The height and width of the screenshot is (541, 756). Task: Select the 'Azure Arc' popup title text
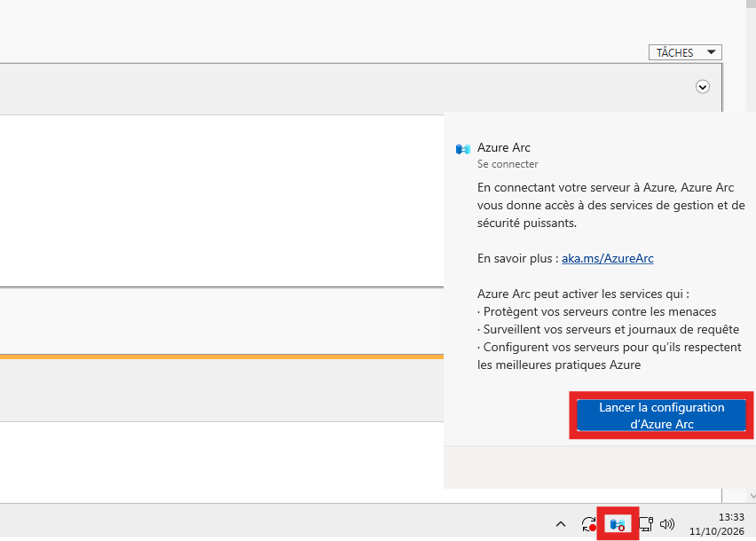[x=504, y=147]
